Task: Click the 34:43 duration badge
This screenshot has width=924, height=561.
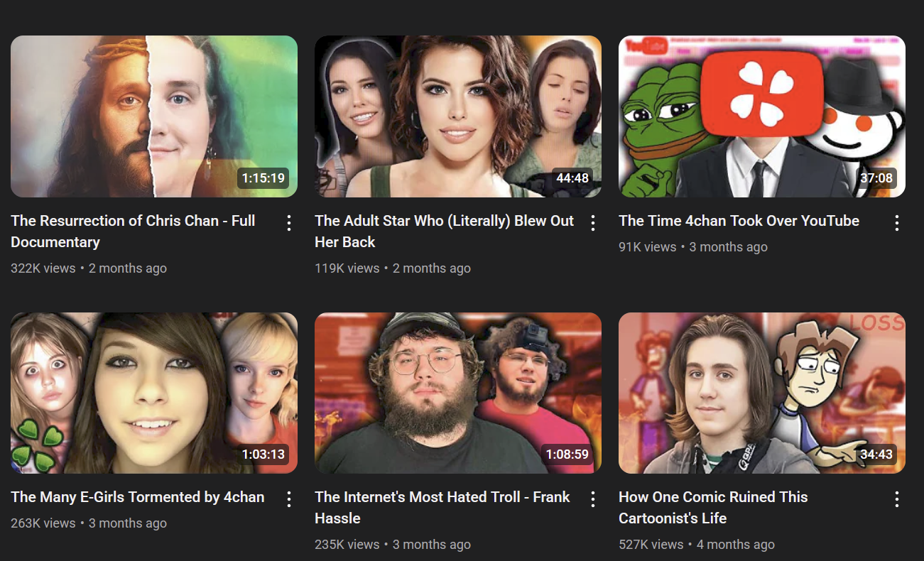Action: point(876,454)
